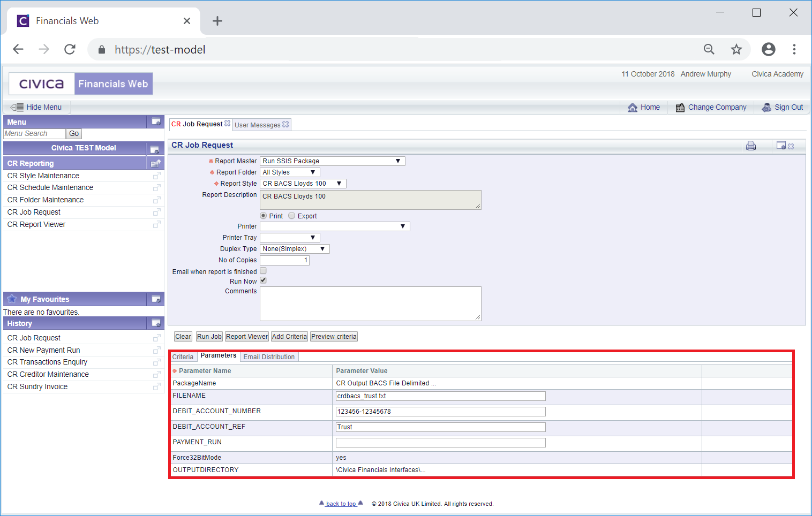This screenshot has height=516, width=812.
Task: Click the window pop-out icon in CR Job Request header
Action: point(781,146)
